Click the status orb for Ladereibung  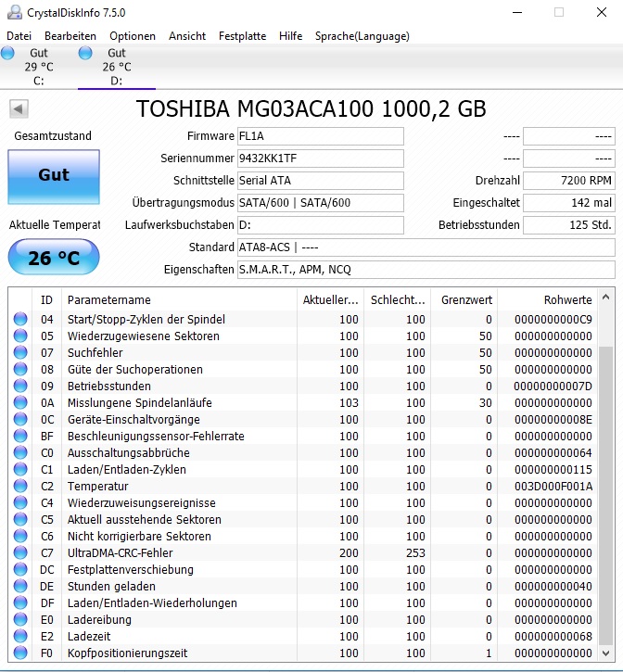coord(20,620)
